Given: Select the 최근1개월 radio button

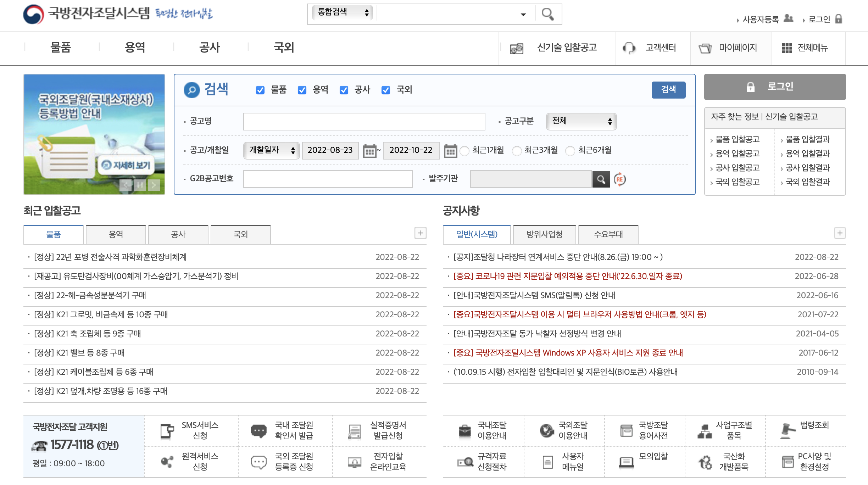Looking at the screenshot, I should point(464,151).
